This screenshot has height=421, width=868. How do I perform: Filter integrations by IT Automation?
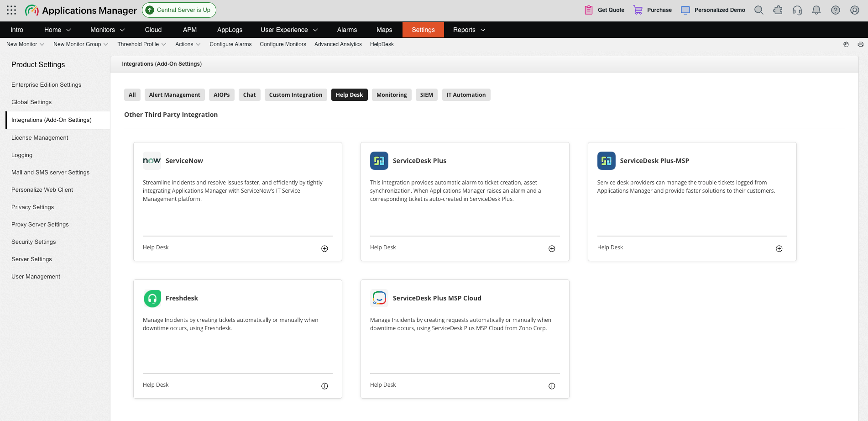[x=466, y=95]
